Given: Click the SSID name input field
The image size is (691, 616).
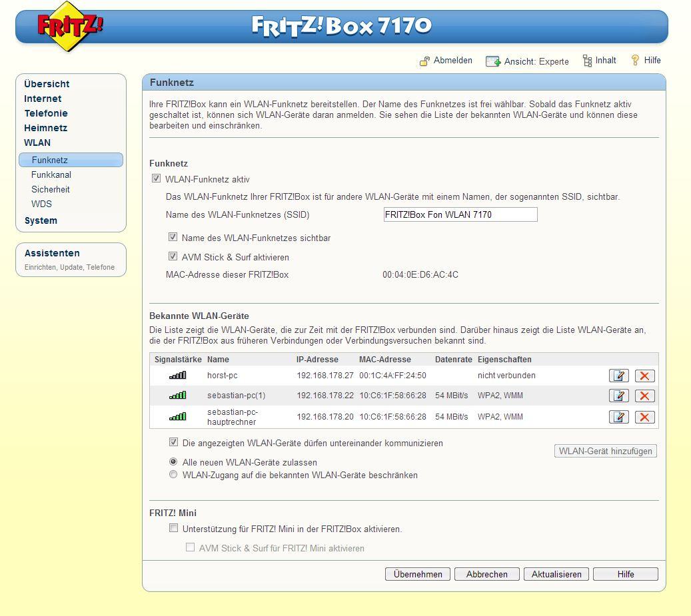Looking at the screenshot, I should click(460, 214).
